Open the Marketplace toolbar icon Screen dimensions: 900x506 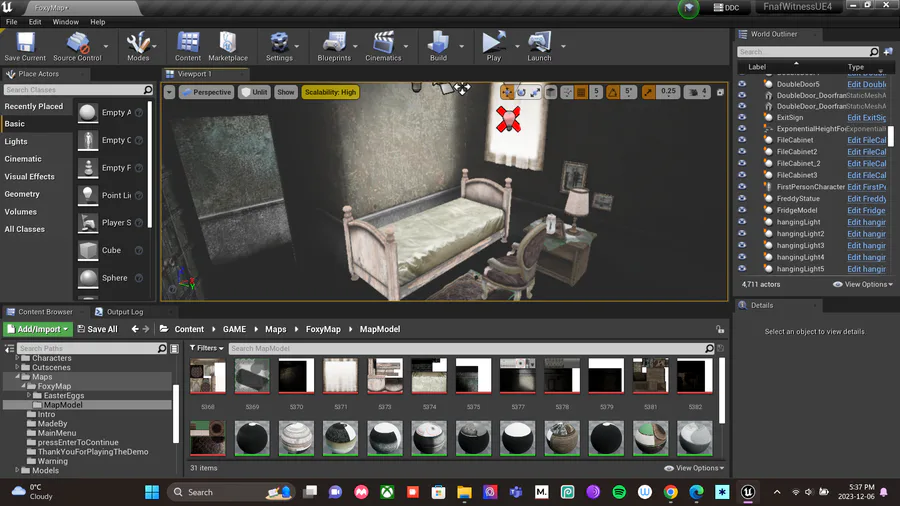coord(228,46)
